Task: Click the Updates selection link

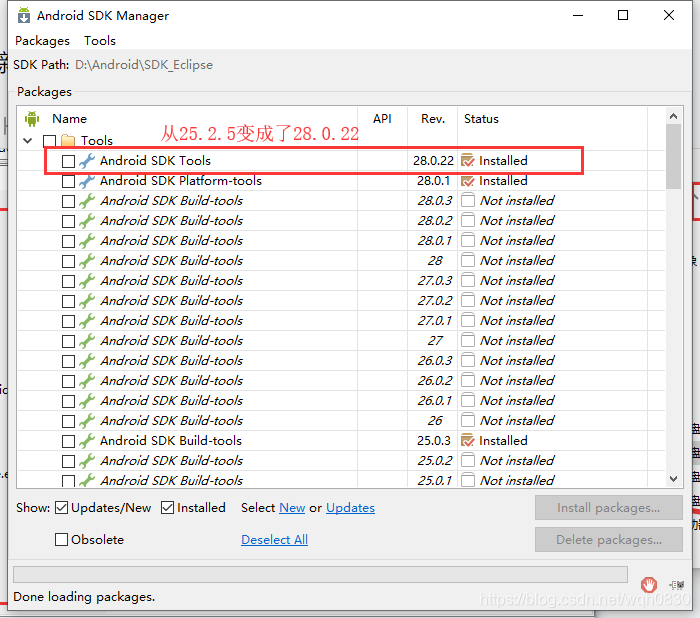Action: 350,508
